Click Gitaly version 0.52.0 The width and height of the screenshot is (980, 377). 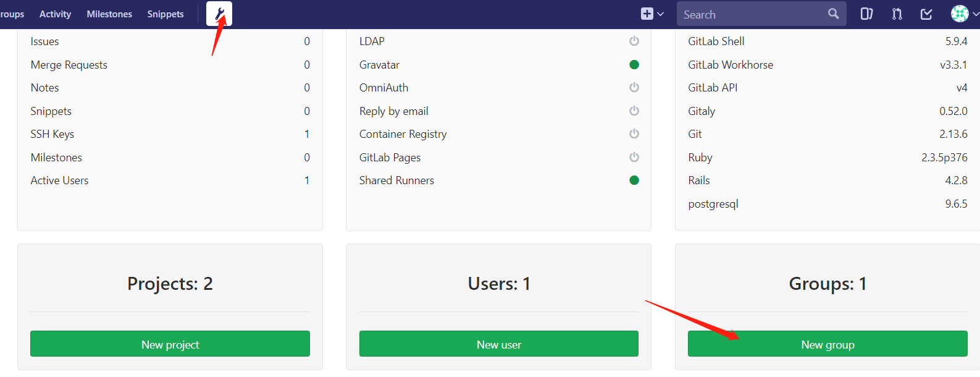coord(953,111)
